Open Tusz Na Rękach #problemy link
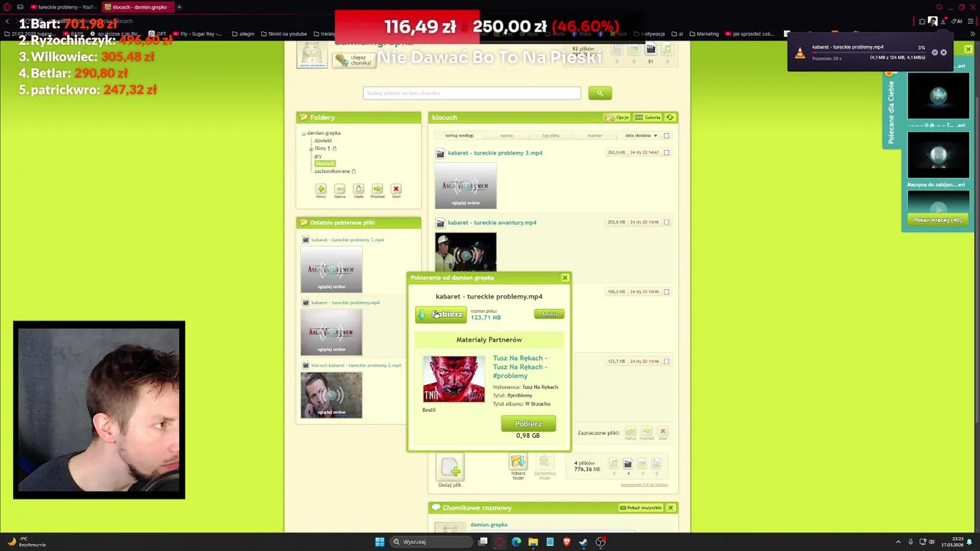Image resolution: width=980 pixels, height=551 pixels. [520, 367]
